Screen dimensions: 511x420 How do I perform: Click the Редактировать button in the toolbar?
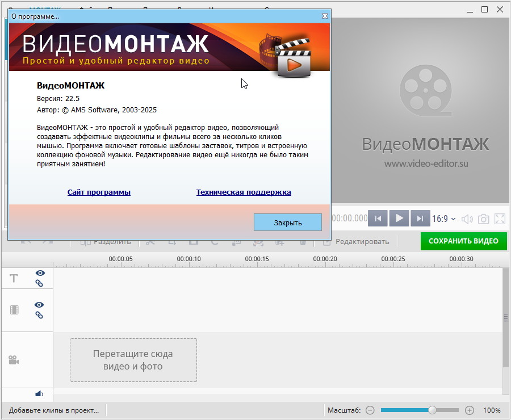point(356,241)
